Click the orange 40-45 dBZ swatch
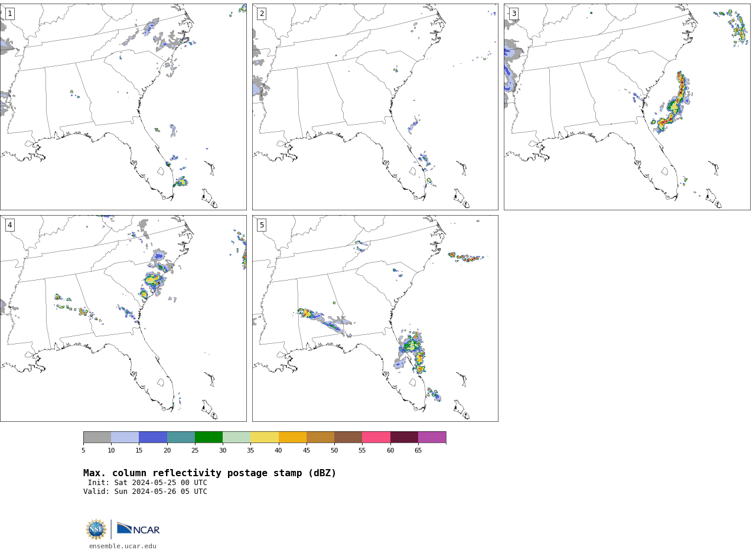Viewport: 756px width, 553px height. click(x=292, y=437)
